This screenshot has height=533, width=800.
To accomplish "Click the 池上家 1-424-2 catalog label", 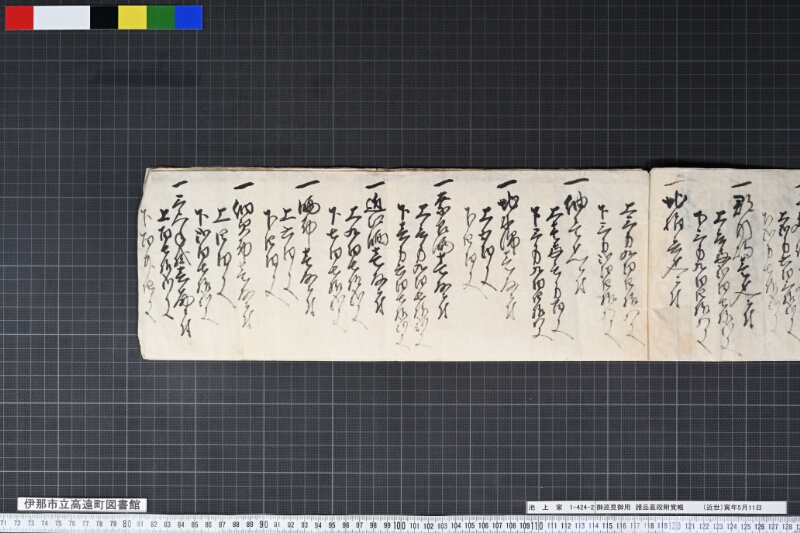I will pyautogui.click(x=561, y=507).
